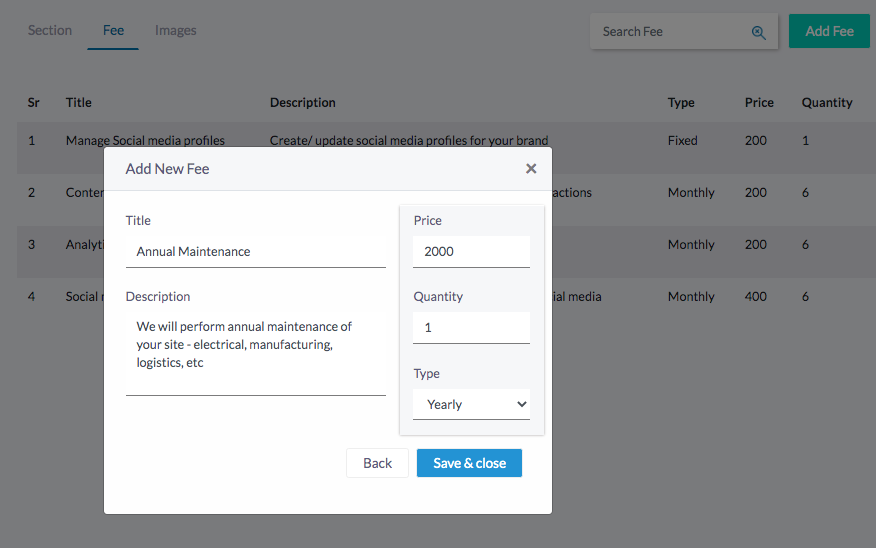Click into the Description text area

255,353
